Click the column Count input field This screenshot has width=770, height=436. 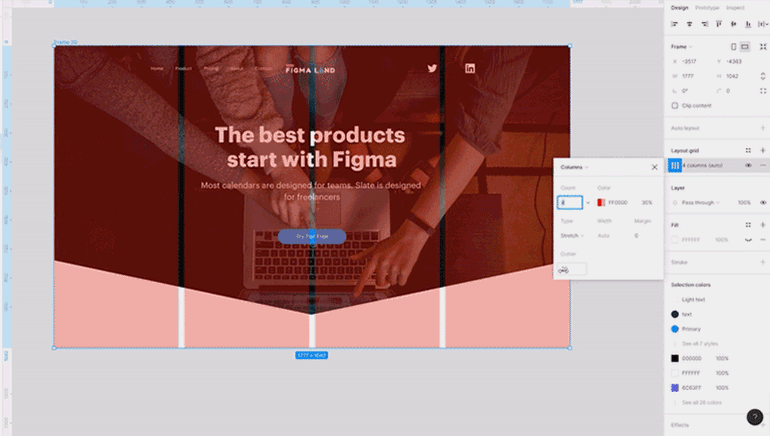tap(570, 202)
